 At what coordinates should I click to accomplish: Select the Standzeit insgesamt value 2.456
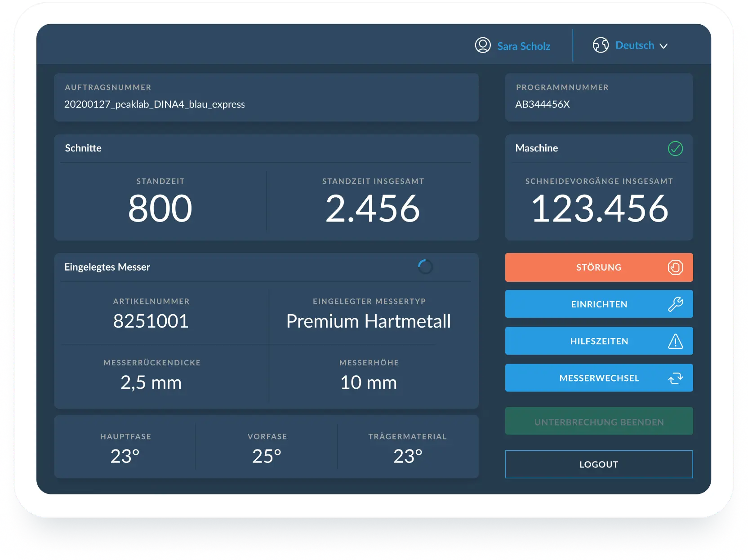coord(373,209)
